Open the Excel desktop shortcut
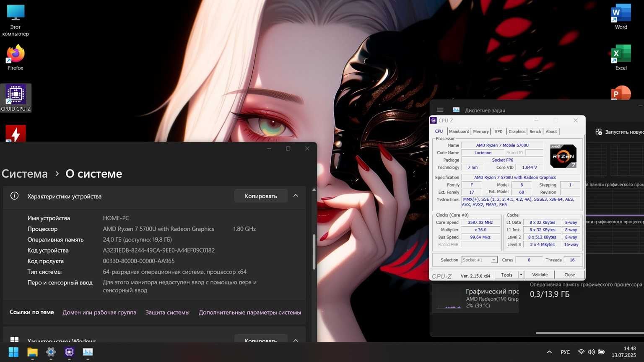The image size is (644, 362). [621, 58]
